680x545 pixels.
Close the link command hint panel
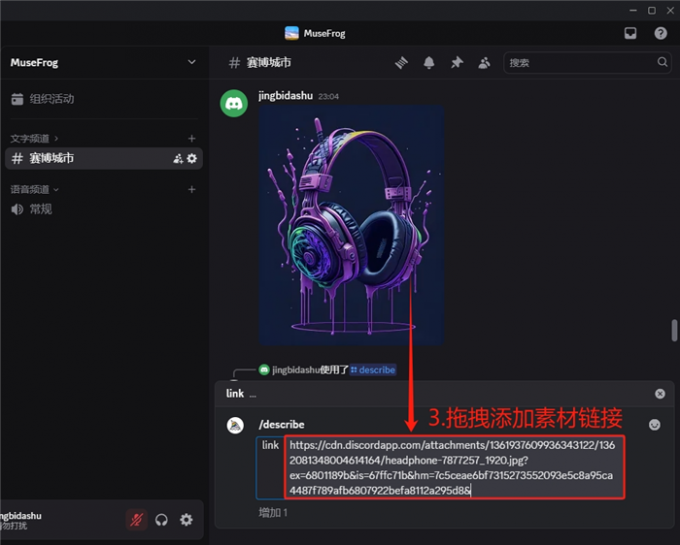pos(660,394)
